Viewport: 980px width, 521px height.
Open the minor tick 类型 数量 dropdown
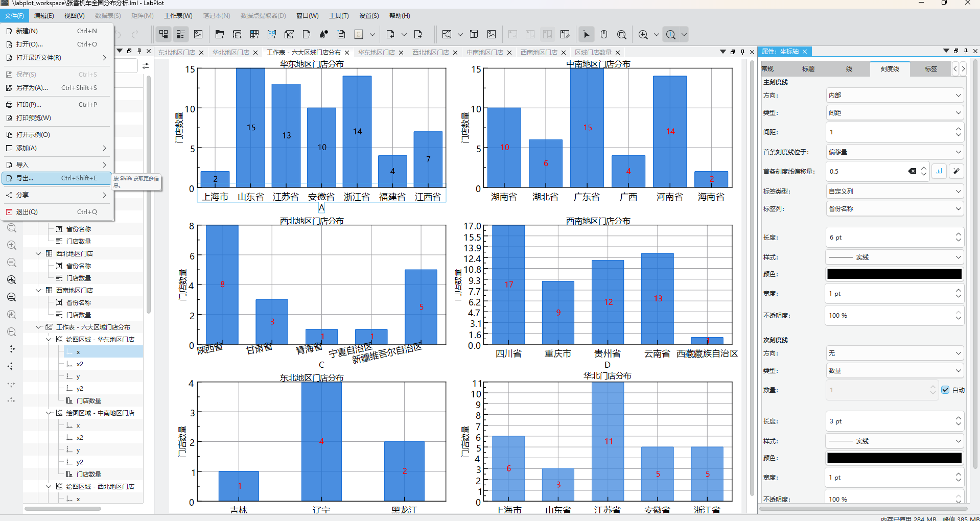pyautogui.click(x=895, y=370)
